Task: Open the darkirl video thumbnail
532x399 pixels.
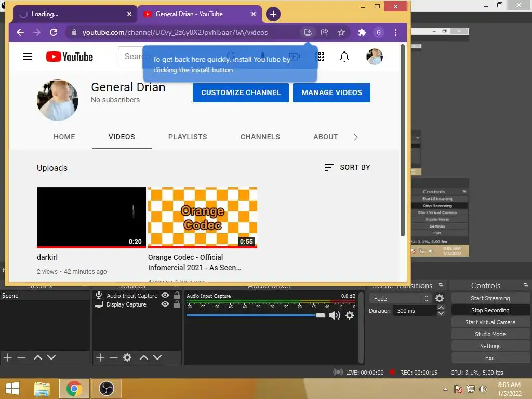Action: (x=91, y=218)
